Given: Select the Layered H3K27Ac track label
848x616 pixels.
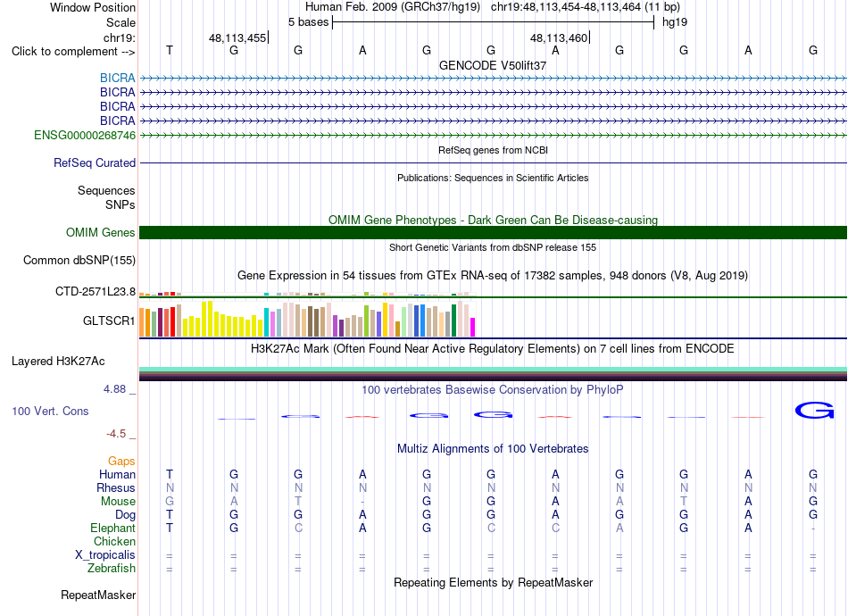Looking at the screenshot, I should (58, 362).
